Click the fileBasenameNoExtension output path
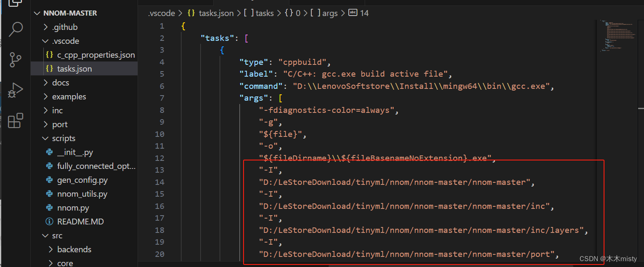 375,158
